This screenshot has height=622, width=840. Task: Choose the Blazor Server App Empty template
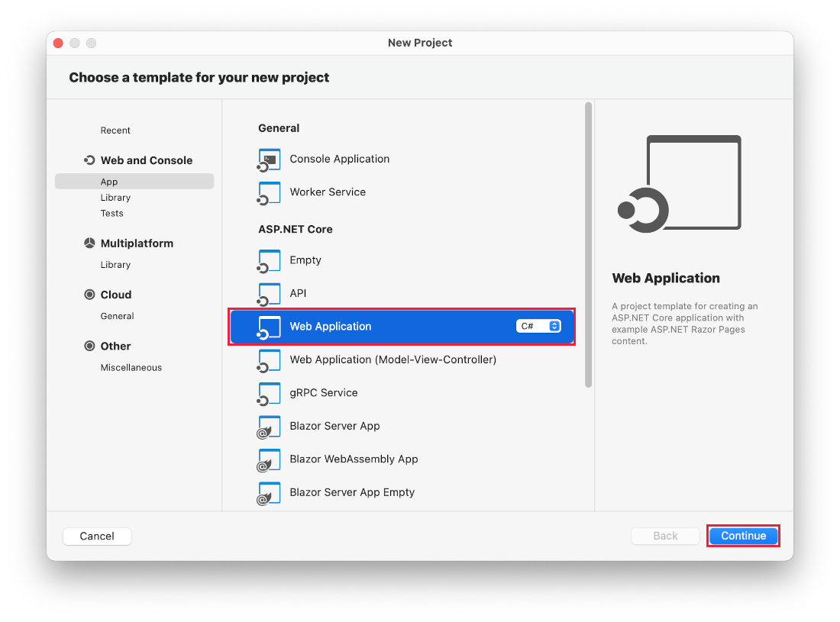tap(352, 492)
